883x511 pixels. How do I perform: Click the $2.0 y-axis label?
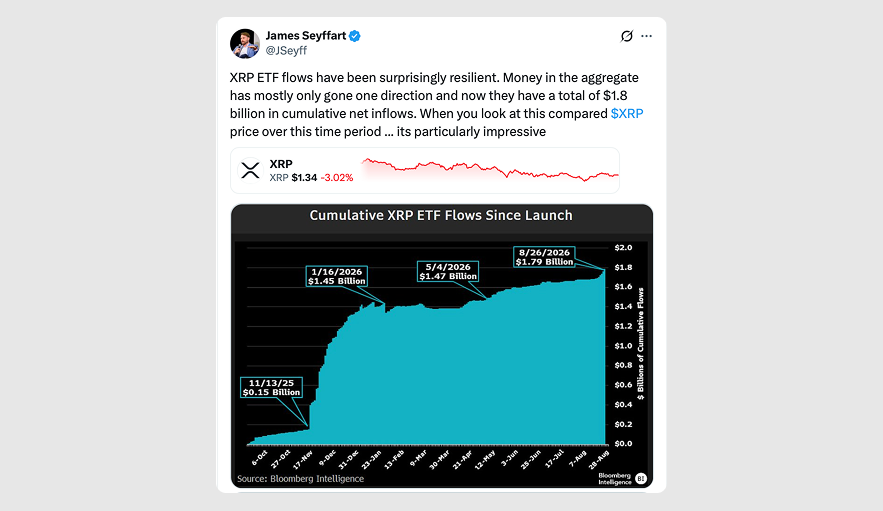623,247
